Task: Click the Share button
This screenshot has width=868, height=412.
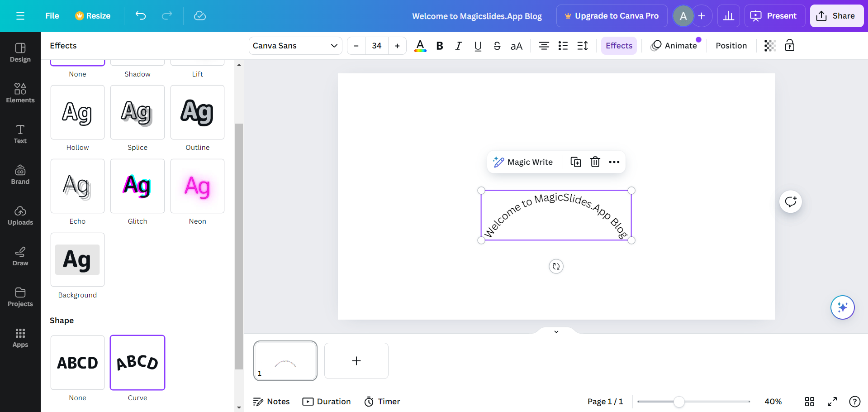Action: coord(836,16)
